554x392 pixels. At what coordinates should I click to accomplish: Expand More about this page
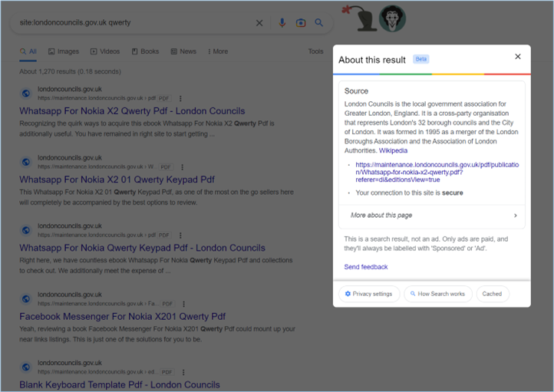433,216
